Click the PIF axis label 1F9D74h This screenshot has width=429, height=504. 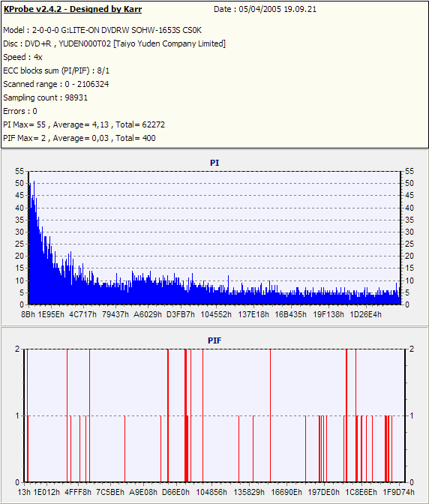click(399, 492)
